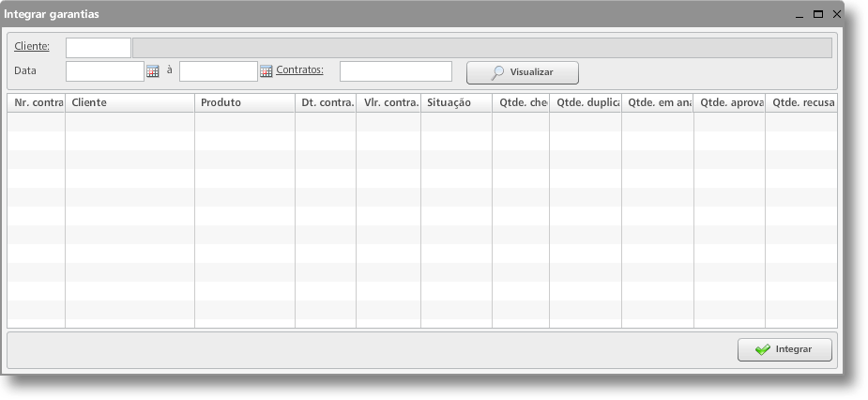Focus the Cliente code input field

tap(99, 48)
